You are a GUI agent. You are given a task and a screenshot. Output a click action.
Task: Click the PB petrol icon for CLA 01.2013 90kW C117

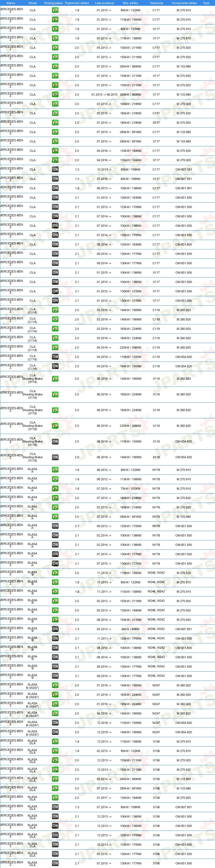point(55,10)
